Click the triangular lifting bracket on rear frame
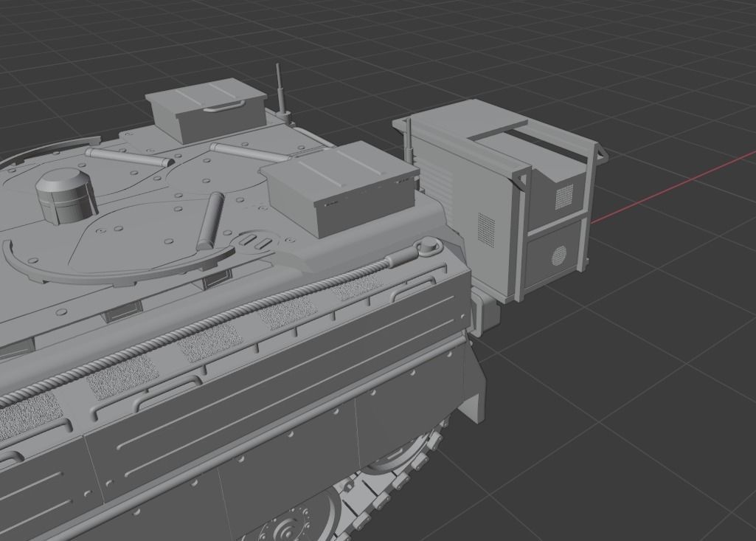Viewport: 756px width, 541px height. coord(601,153)
